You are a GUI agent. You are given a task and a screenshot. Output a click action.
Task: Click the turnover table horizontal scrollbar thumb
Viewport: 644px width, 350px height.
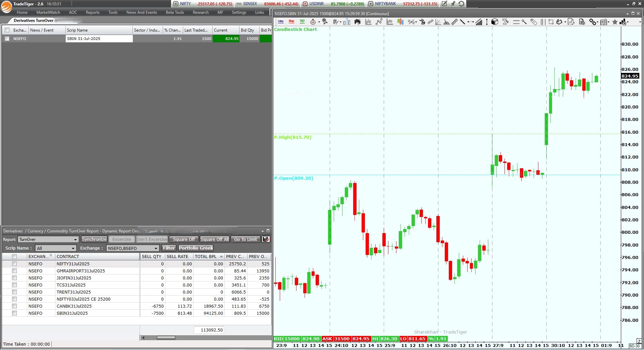[166, 338]
